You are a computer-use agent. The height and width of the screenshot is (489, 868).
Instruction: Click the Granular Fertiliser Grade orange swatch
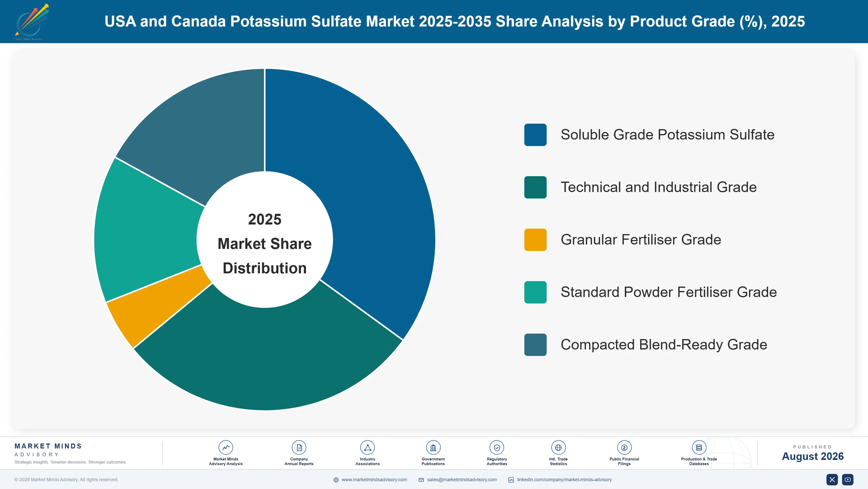535,240
